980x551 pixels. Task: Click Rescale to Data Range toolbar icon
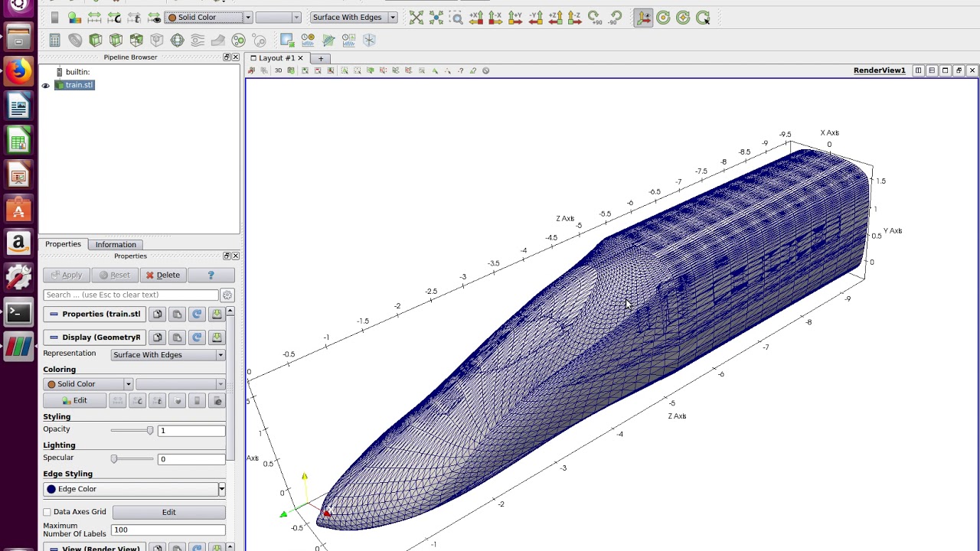94,17
